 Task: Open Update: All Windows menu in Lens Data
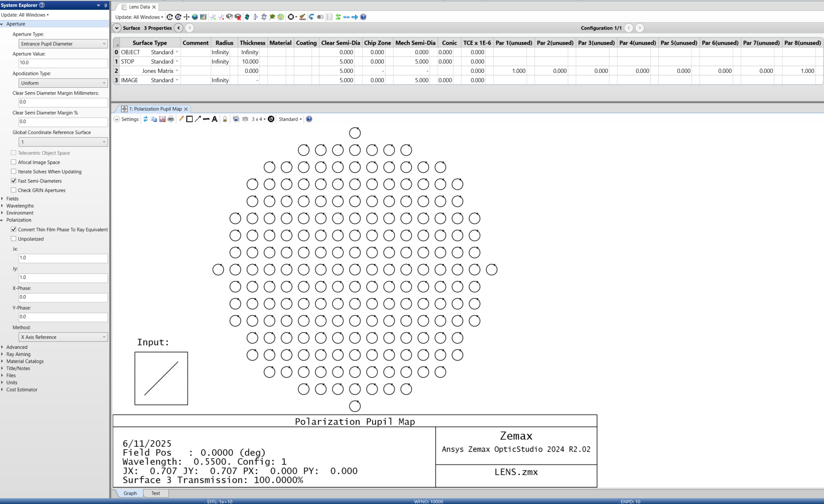[139, 17]
